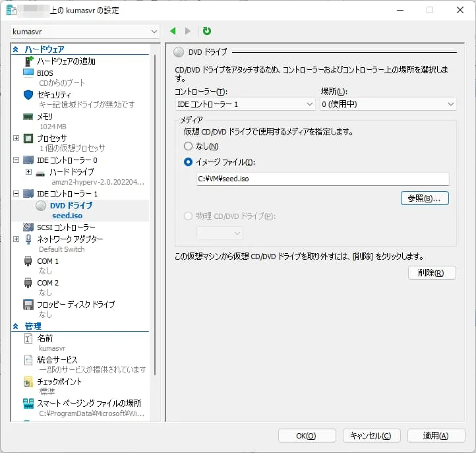Click the image file path text field
Image resolution: width=476 pixels, height=453 pixels.
tap(322, 179)
